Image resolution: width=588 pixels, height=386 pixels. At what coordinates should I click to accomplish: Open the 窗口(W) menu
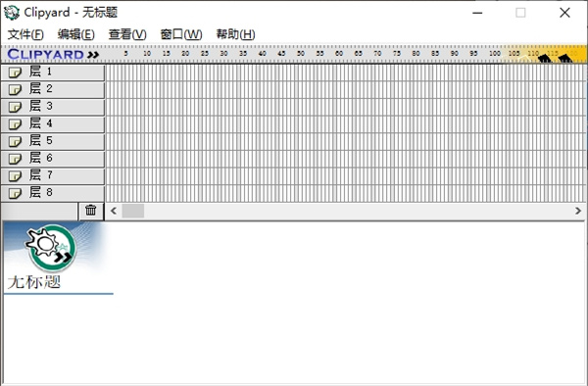(x=181, y=34)
